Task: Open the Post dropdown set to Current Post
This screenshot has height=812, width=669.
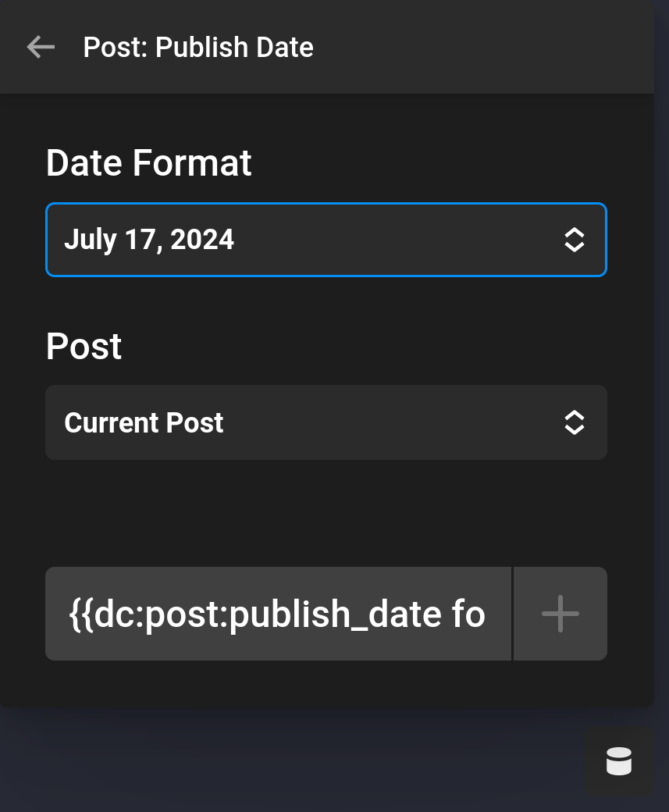Action: tap(326, 422)
